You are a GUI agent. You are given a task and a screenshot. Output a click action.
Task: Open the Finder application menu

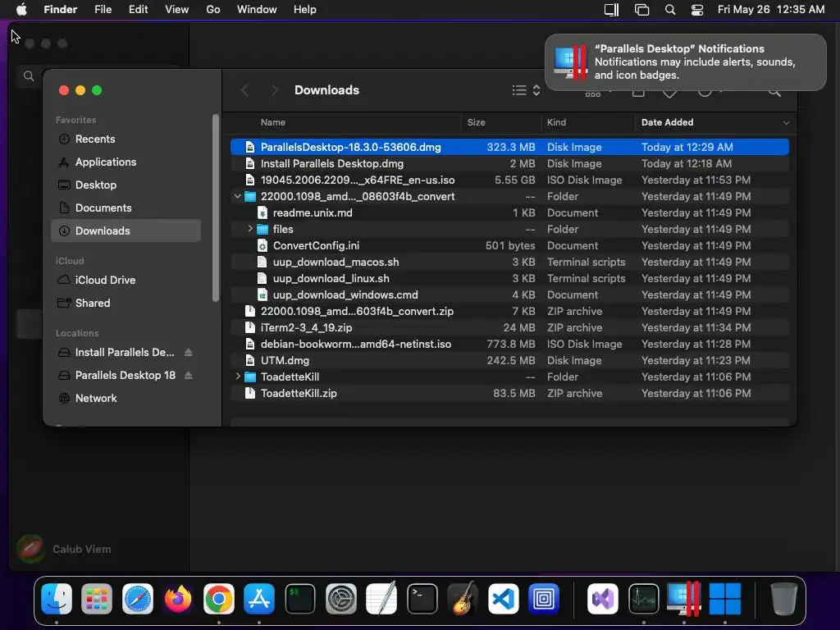(60, 10)
